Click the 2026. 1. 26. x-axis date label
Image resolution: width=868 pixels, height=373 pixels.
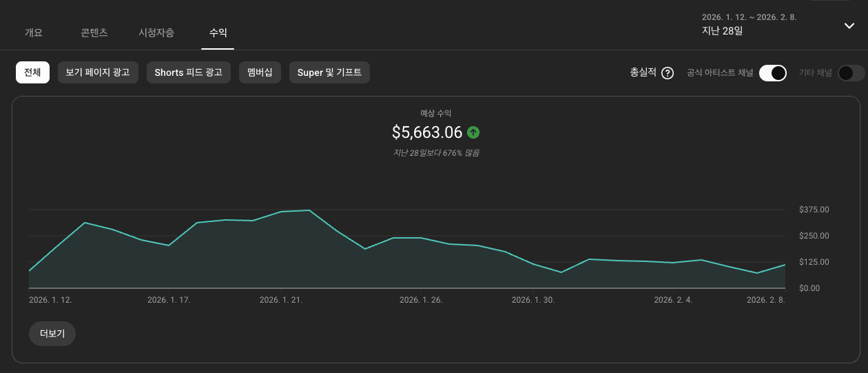point(421,300)
